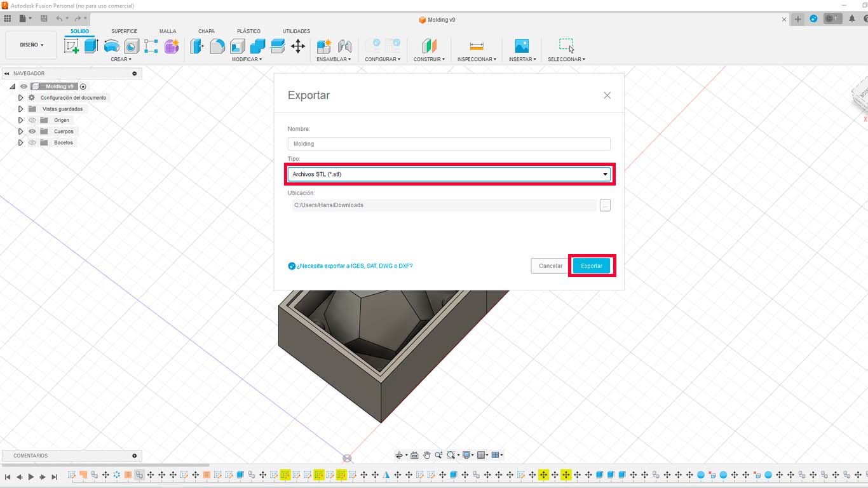Click the Nombre field containing Molding

point(449,144)
